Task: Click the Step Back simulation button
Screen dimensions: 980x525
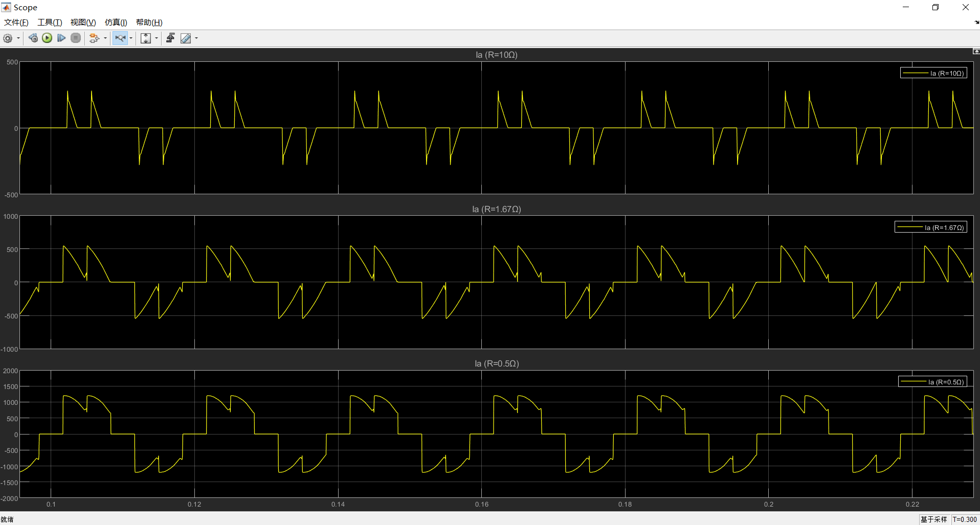Action: coord(33,38)
